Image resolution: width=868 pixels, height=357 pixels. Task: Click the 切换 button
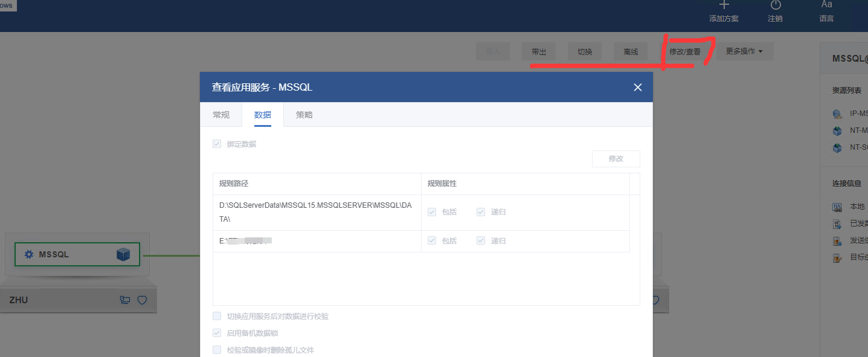(585, 52)
